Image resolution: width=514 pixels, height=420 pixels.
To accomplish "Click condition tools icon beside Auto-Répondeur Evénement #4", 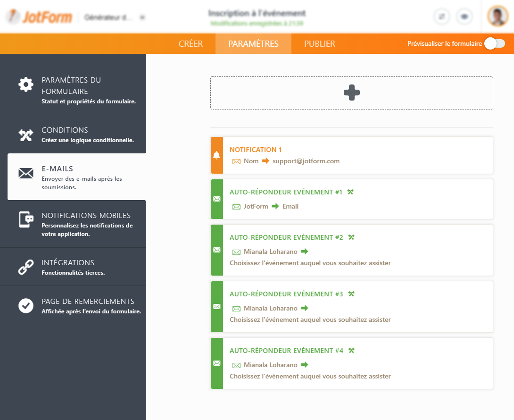I will pos(351,351).
